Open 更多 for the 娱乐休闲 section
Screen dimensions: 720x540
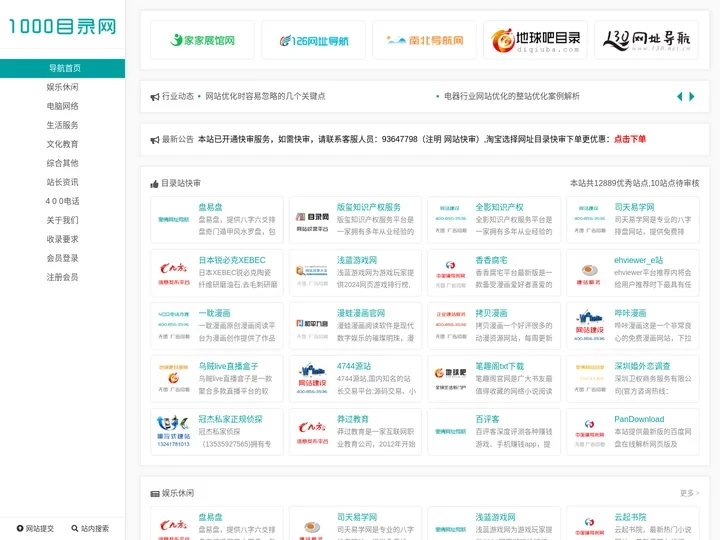[689, 493]
